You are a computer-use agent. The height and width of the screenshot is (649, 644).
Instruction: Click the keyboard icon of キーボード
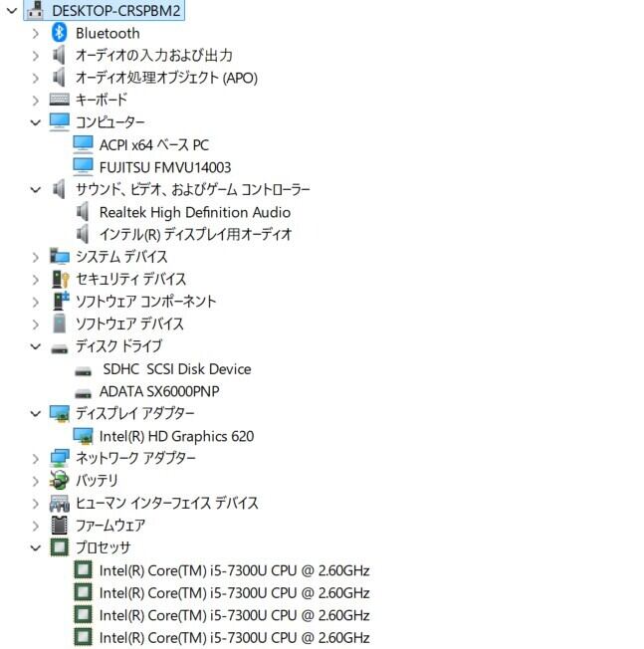[x=59, y=100]
